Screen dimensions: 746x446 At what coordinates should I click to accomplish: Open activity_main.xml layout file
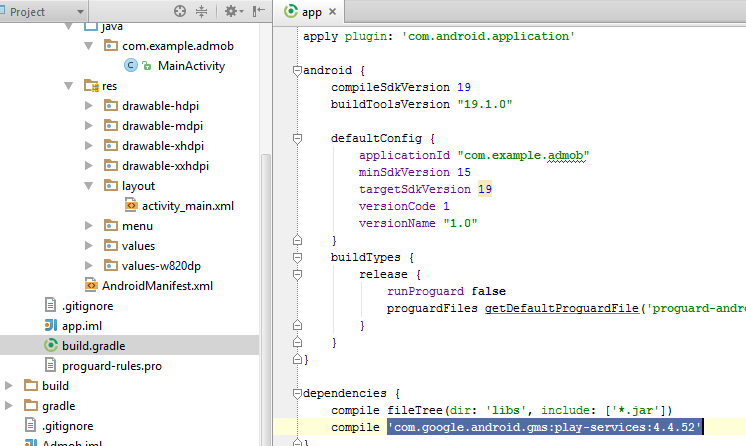188,206
